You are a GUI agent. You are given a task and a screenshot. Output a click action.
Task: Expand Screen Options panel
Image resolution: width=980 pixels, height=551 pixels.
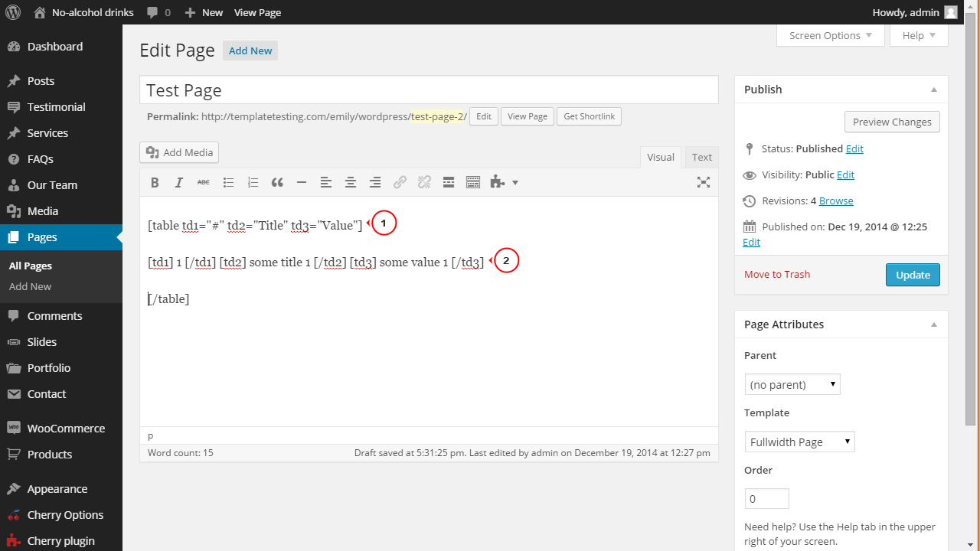[x=831, y=35]
